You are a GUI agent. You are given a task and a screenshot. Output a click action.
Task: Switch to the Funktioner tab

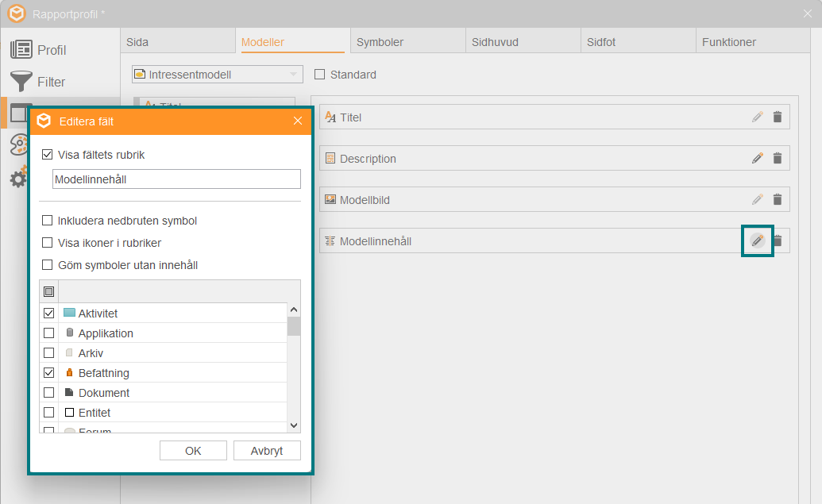[754, 42]
